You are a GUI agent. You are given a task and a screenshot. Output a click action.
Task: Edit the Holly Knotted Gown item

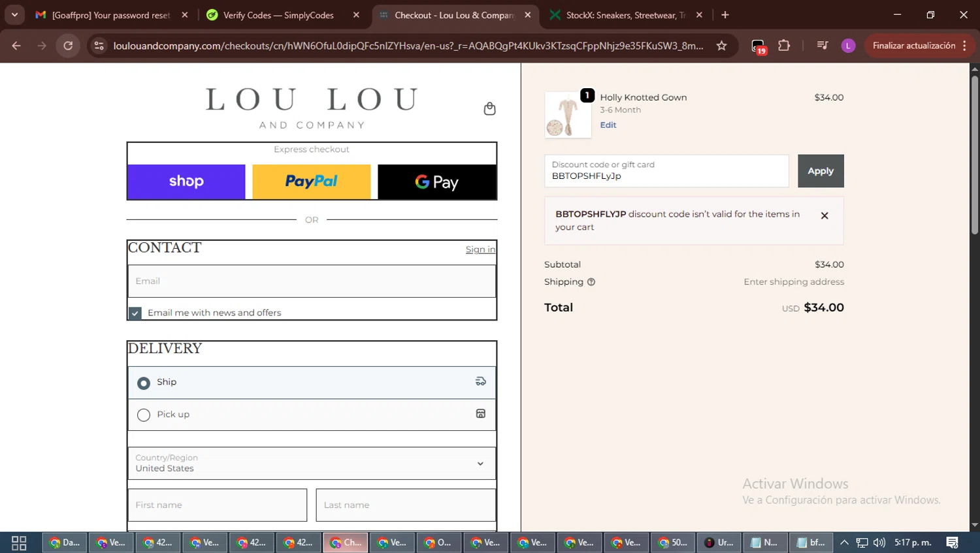pos(608,125)
